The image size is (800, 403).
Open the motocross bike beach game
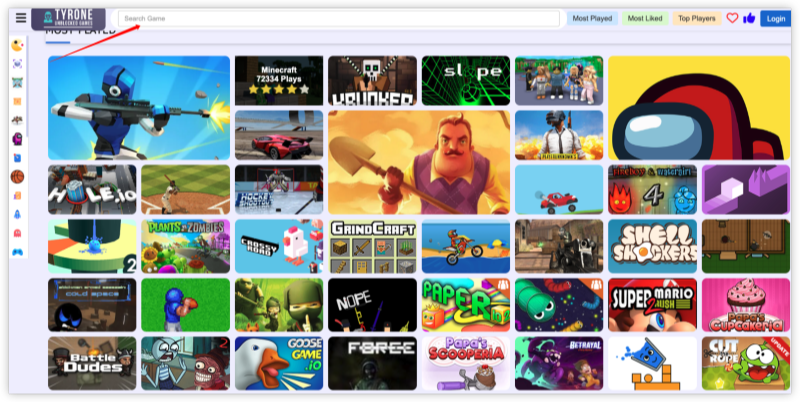[x=466, y=246]
